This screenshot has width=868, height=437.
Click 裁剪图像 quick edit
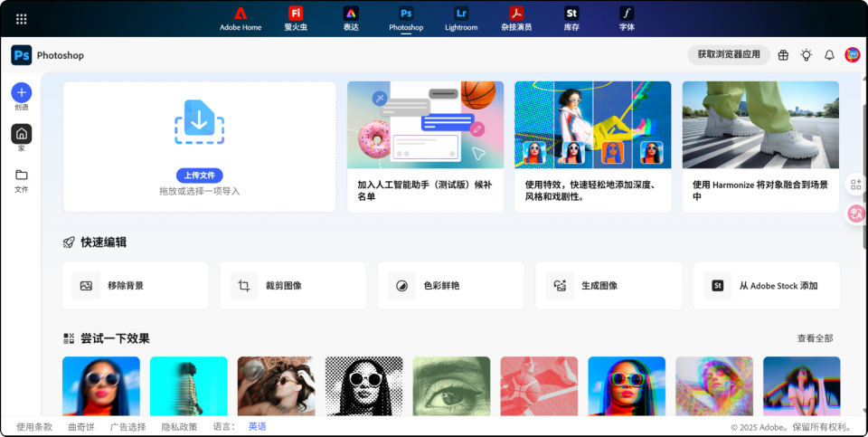point(293,286)
